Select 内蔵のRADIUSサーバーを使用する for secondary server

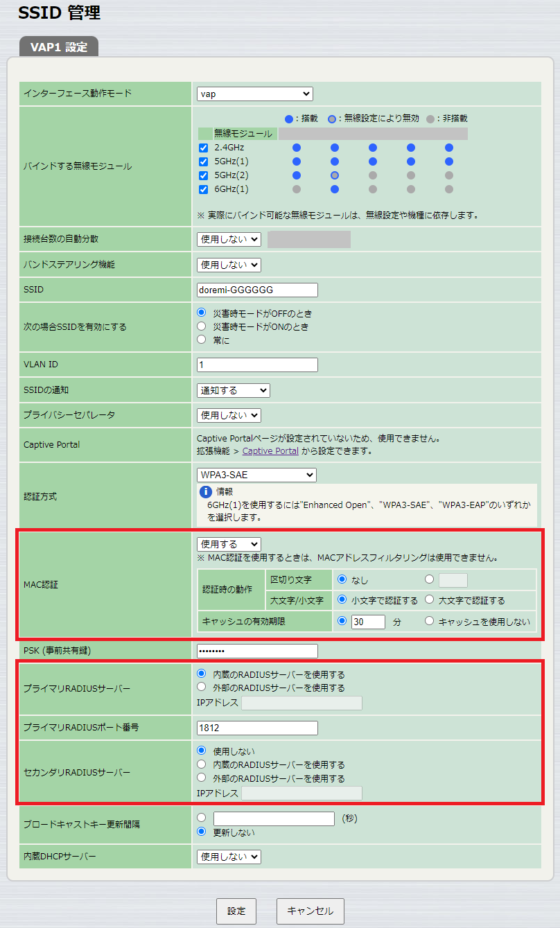[x=202, y=765]
